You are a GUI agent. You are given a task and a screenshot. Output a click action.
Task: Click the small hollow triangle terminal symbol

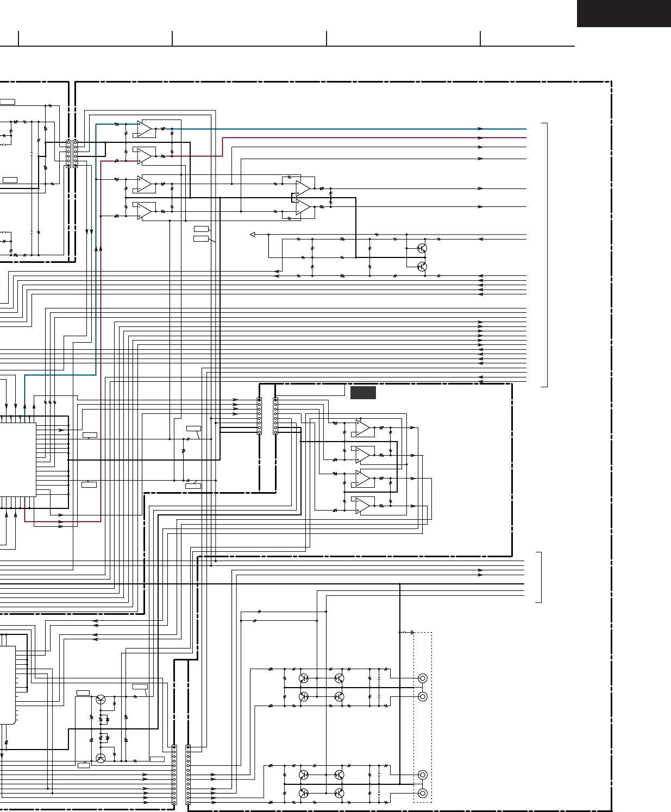coord(252,235)
